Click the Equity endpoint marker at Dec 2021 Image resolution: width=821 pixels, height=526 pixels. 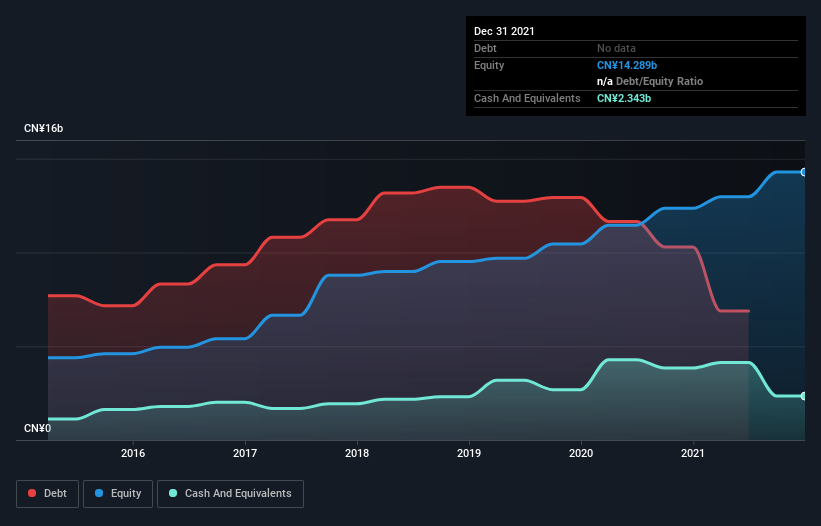804,172
